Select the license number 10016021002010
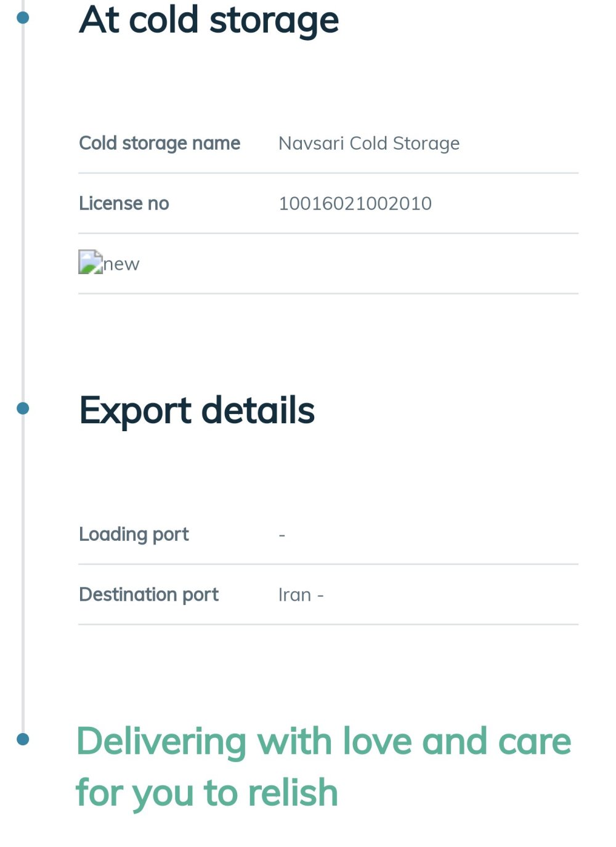Image resolution: width=616 pixels, height=847 pixels. click(x=355, y=203)
